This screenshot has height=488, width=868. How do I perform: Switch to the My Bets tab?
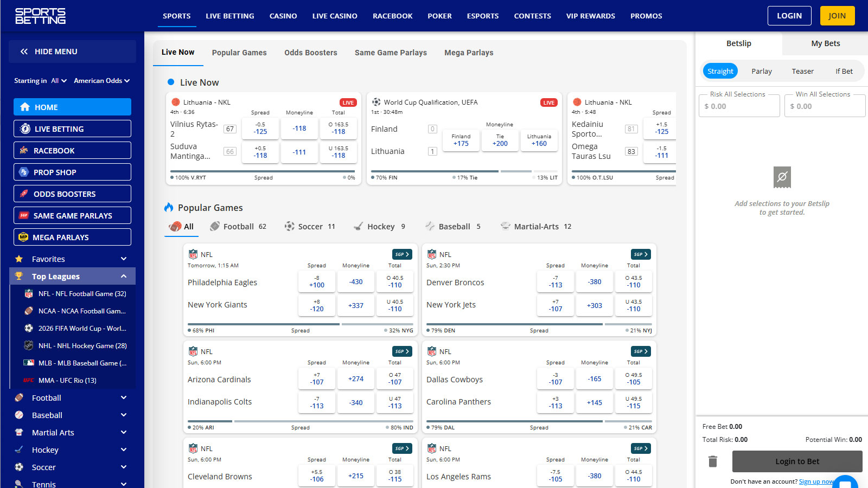[x=825, y=43]
